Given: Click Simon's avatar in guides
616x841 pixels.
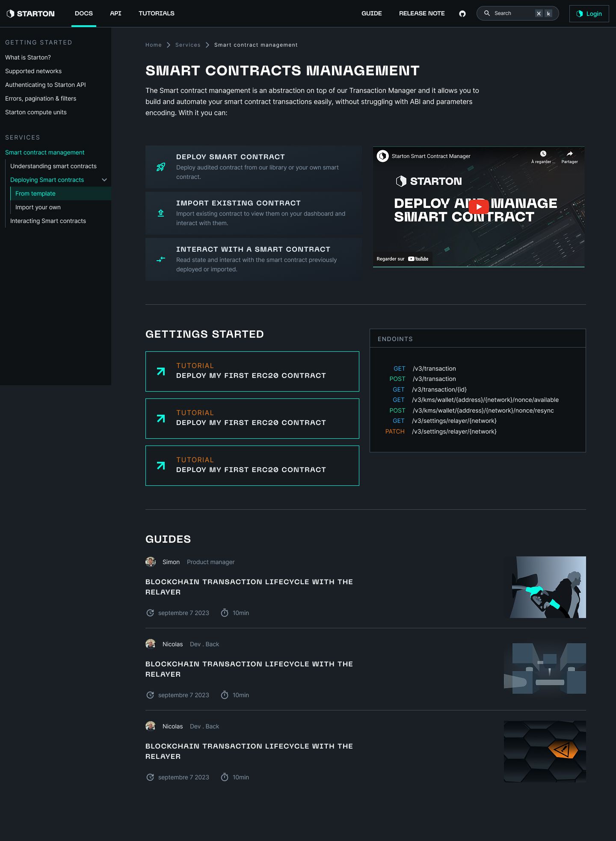Looking at the screenshot, I should pyautogui.click(x=151, y=562).
